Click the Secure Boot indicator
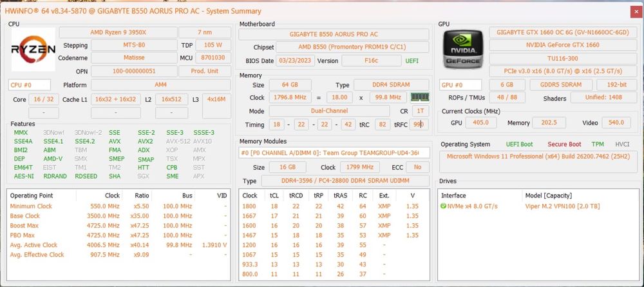 pyautogui.click(x=564, y=144)
